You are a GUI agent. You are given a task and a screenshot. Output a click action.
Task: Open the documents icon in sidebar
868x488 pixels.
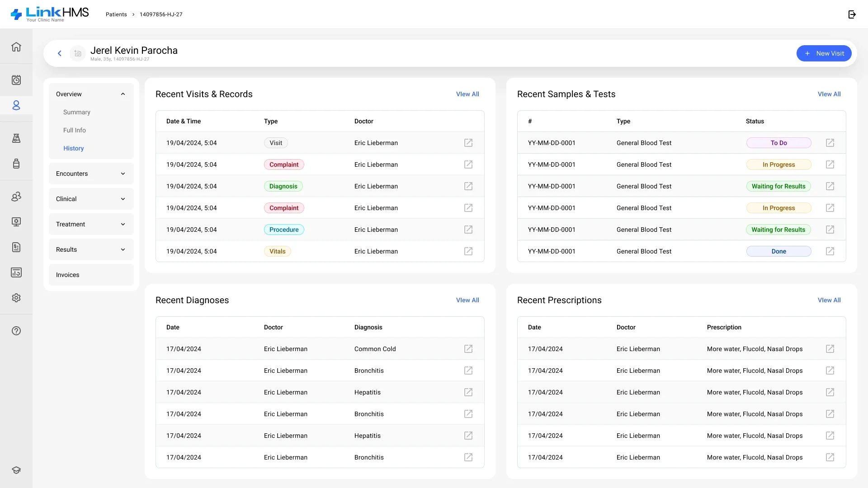click(x=16, y=247)
